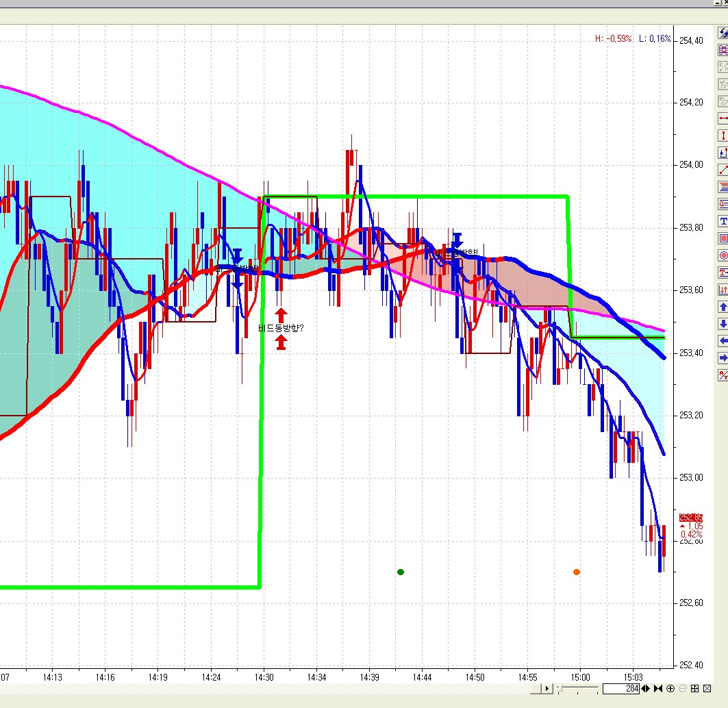This screenshot has width=728, height=708.
Task: Click the orange dot marker on the chart
Action: coord(577,572)
